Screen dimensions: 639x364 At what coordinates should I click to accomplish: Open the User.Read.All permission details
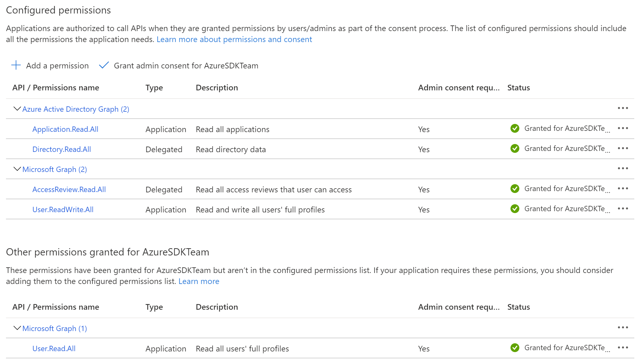pos(54,348)
